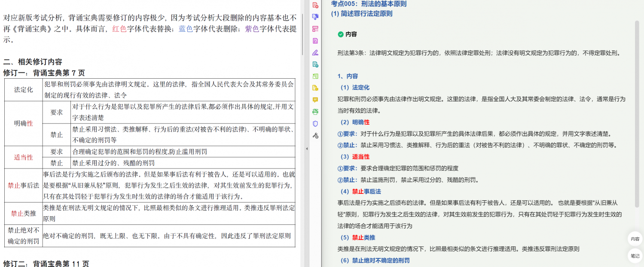Select the pink page layout tool icon
This screenshot has width=644, height=267.
coord(315,29)
